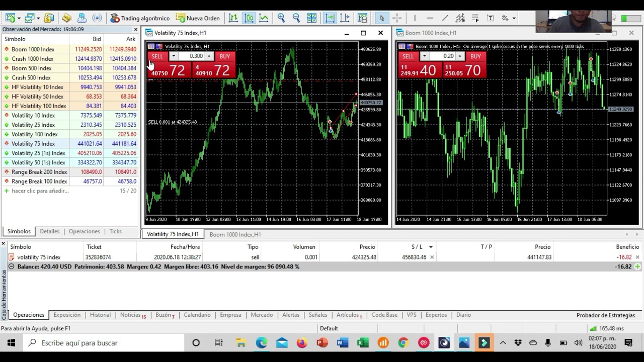Switch to candlestick chart display
The height and width of the screenshot is (362, 644).
click(249, 18)
